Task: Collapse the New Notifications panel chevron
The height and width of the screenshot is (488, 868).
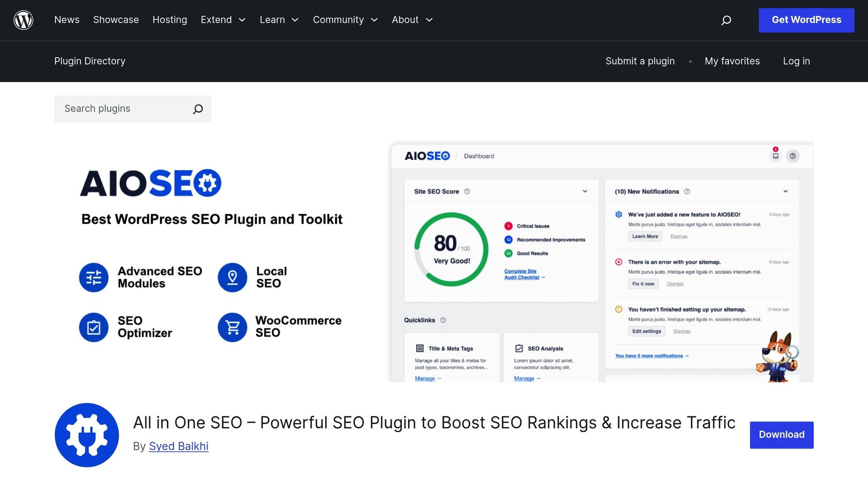Action: pyautogui.click(x=785, y=191)
